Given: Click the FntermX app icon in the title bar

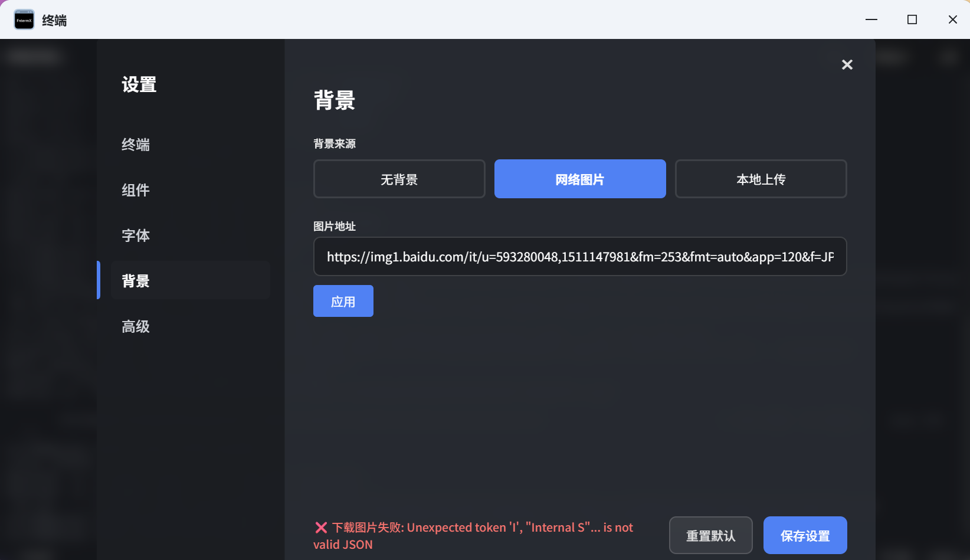Looking at the screenshot, I should click(x=24, y=19).
